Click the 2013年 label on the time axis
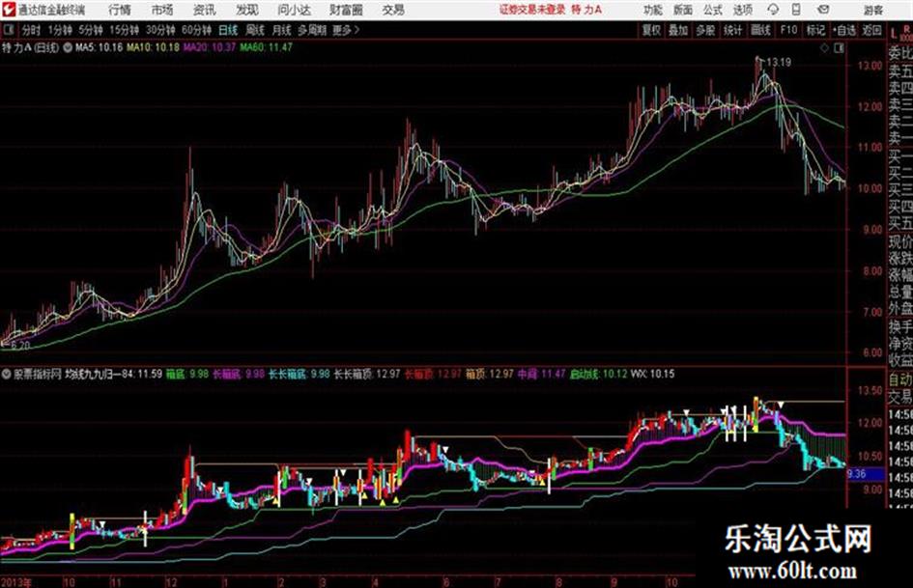Image resolution: width=913 pixels, height=588 pixels. pos(17,582)
